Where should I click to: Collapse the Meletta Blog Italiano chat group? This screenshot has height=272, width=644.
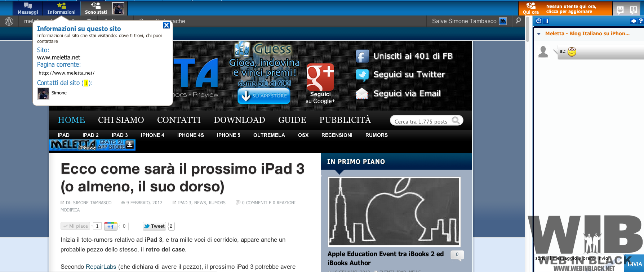pos(539,34)
